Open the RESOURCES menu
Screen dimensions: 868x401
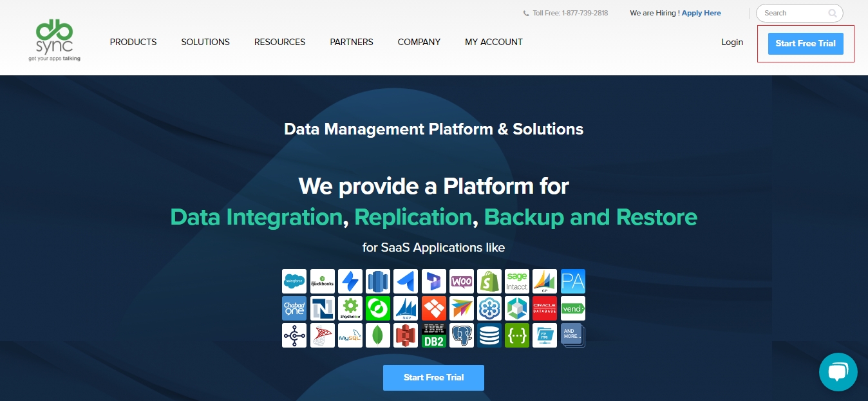coord(279,42)
